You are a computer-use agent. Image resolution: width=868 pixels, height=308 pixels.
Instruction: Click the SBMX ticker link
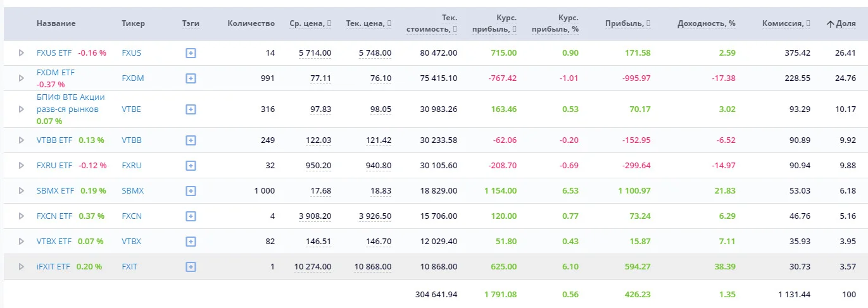tap(133, 191)
